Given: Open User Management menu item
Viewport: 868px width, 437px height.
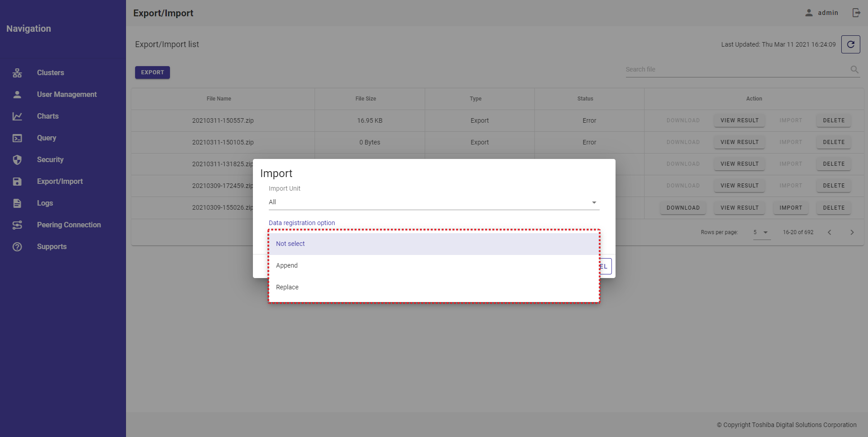Looking at the screenshot, I should point(63,95).
